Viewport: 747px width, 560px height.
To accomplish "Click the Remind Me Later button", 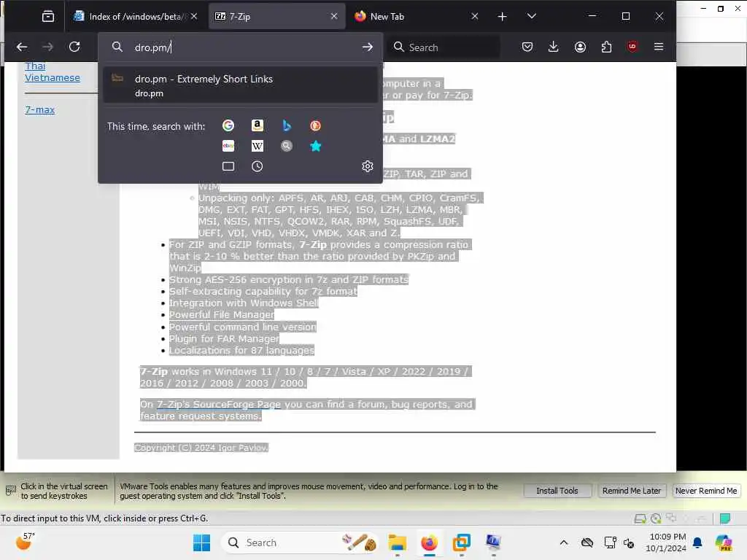I will click(631, 491).
